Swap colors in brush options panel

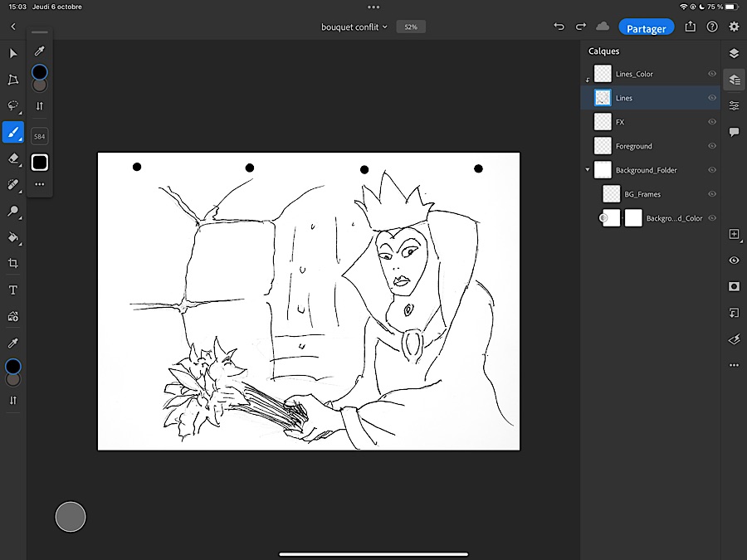40,105
